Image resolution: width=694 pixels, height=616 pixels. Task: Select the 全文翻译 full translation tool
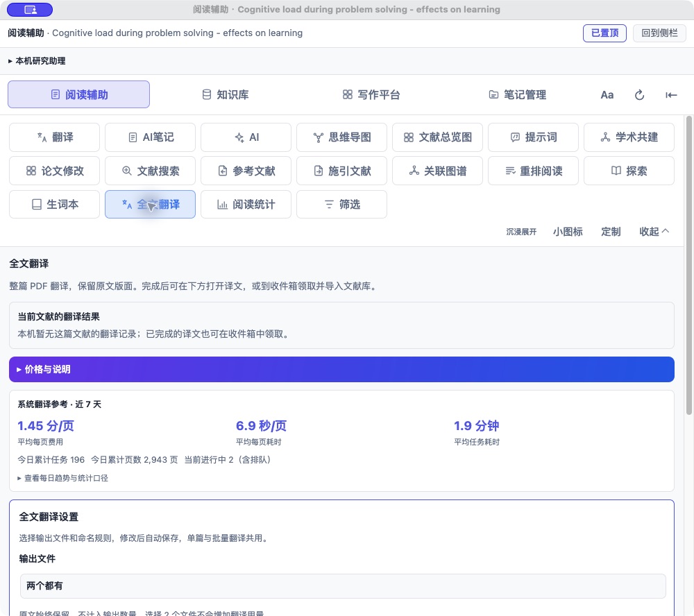click(x=150, y=205)
